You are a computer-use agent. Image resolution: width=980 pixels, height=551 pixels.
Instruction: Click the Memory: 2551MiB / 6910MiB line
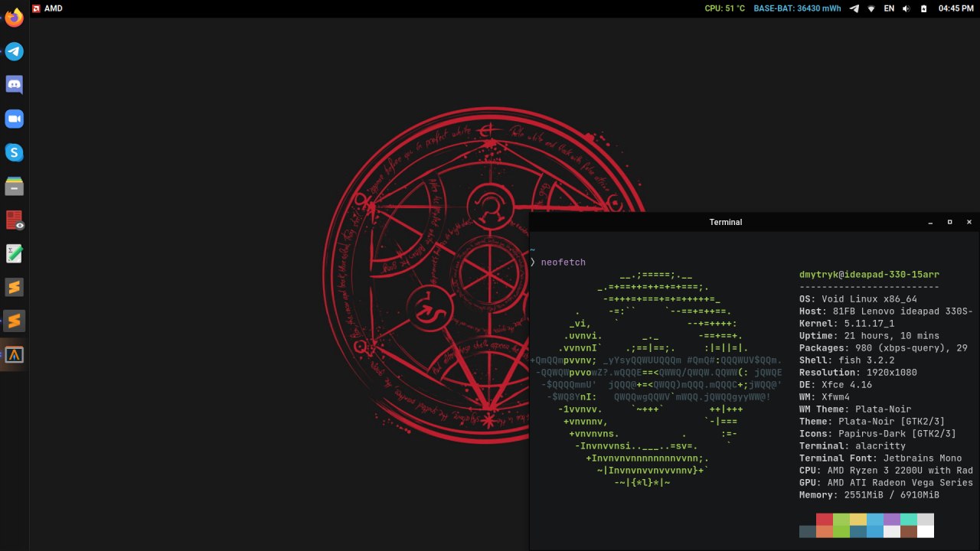(869, 495)
